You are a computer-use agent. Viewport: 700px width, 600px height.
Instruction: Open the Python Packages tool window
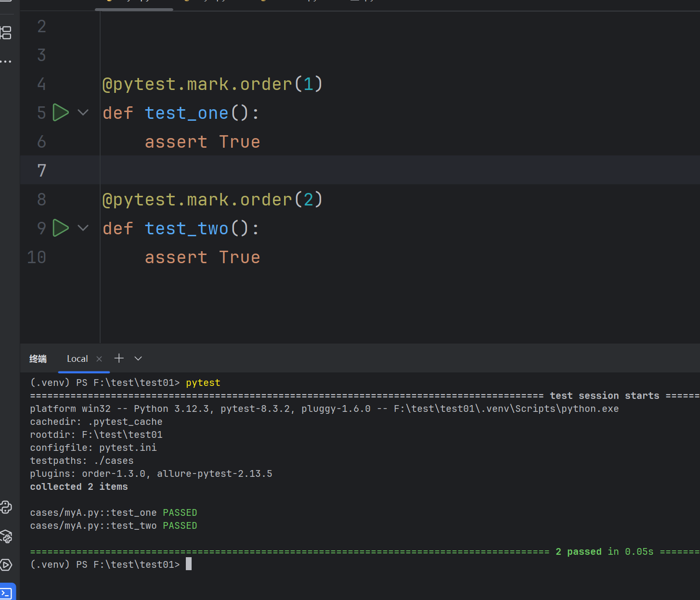(6, 536)
